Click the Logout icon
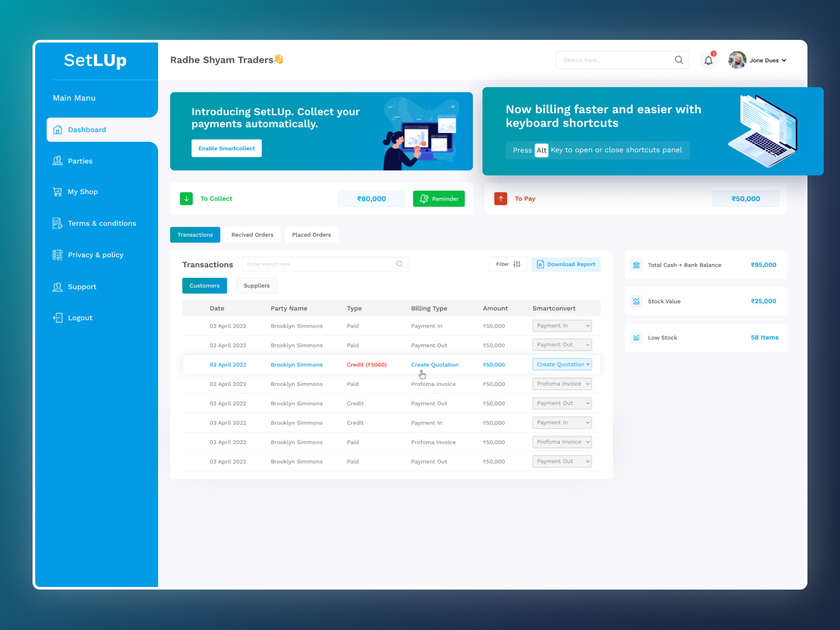 point(58,317)
